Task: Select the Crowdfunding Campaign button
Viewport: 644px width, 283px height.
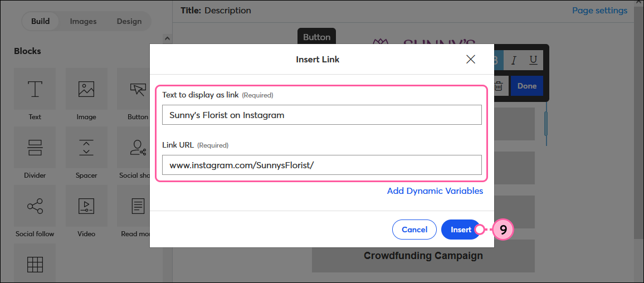Action: click(423, 256)
